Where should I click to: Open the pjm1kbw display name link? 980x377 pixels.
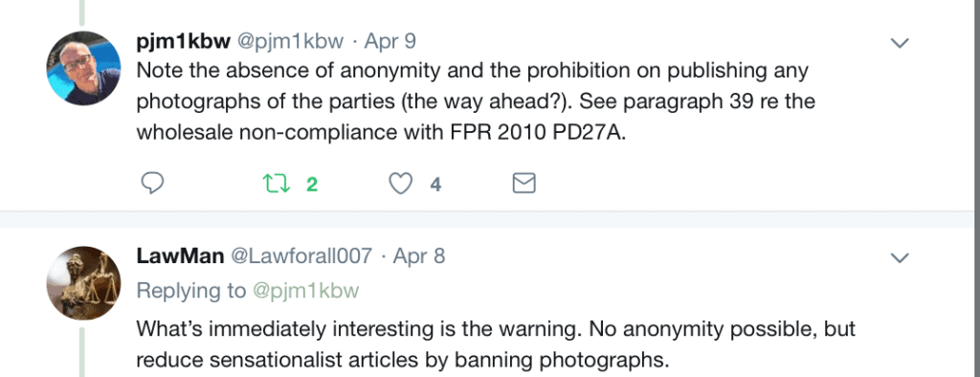pyautogui.click(x=183, y=42)
